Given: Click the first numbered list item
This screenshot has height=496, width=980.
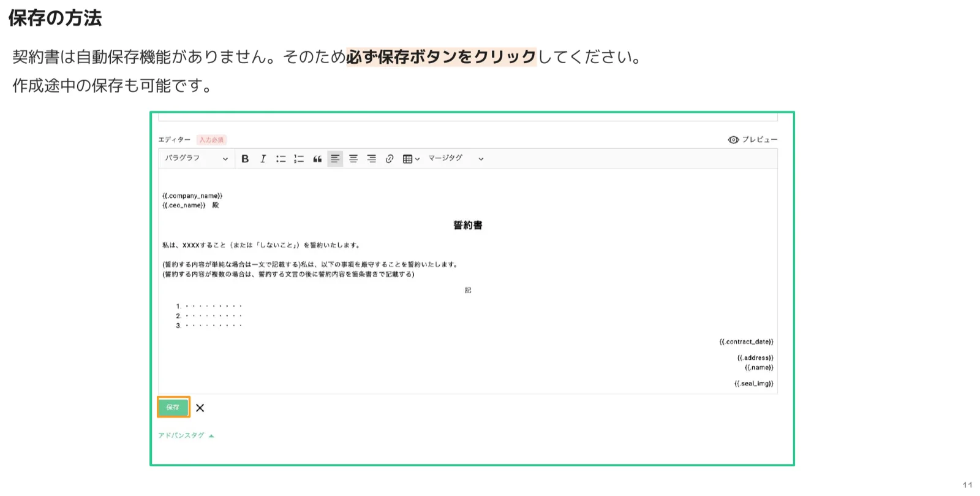Looking at the screenshot, I should [x=209, y=306].
